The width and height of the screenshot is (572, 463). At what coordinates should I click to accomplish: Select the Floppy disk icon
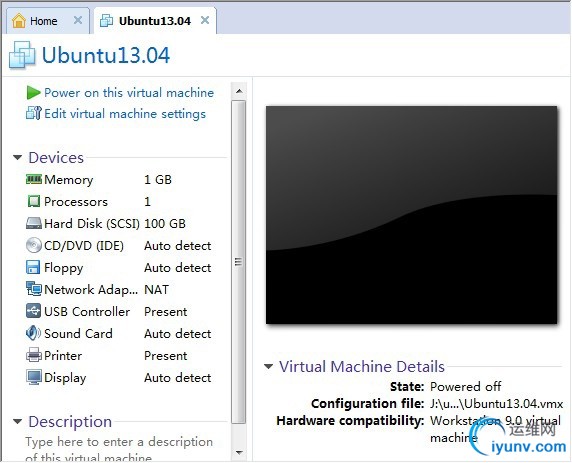coord(33,267)
